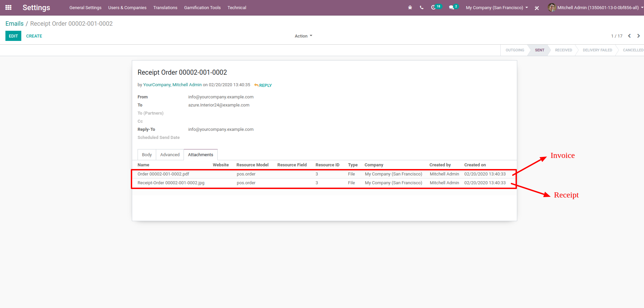Sort by Created on column header
644x308 pixels.
[x=475, y=165]
